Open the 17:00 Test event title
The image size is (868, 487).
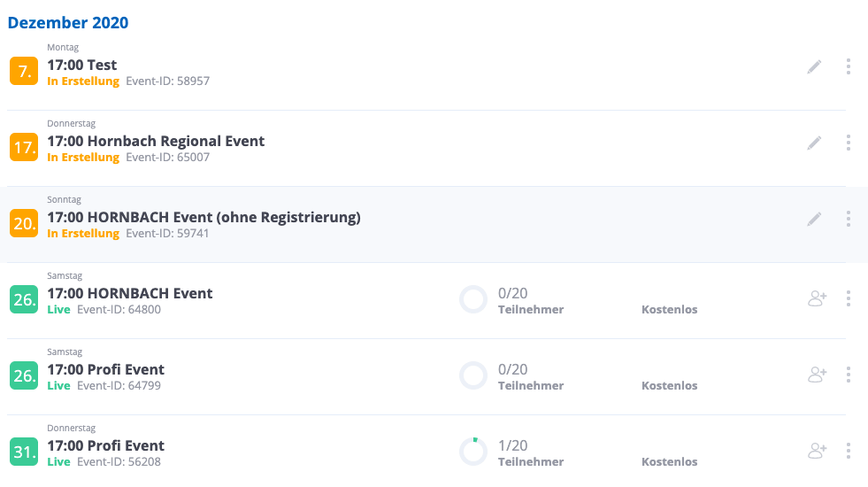coord(82,65)
